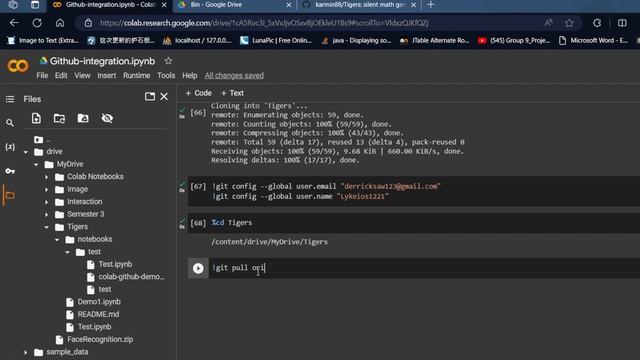The width and height of the screenshot is (640, 360).
Task: Open the read aloud browser icon
Action: [x=549, y=23]
